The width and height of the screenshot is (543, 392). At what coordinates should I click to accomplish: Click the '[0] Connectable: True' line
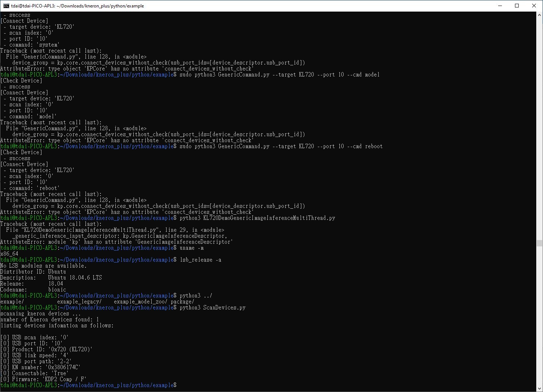pos(34,373)
